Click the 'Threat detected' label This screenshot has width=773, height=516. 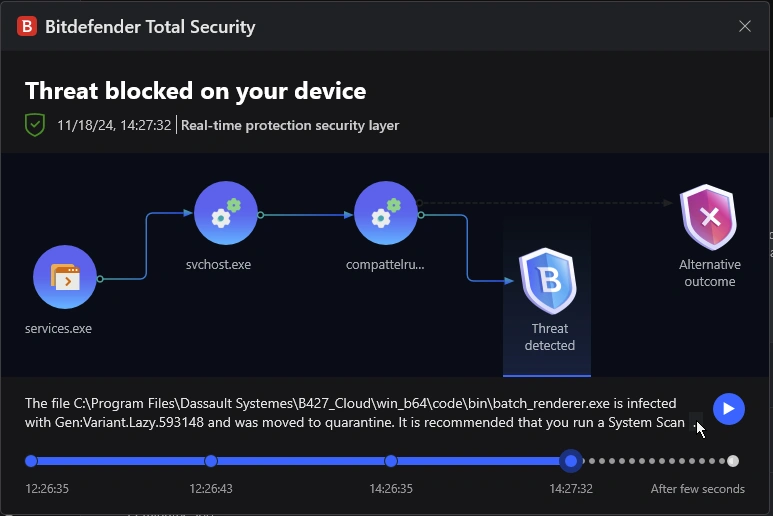550,337
